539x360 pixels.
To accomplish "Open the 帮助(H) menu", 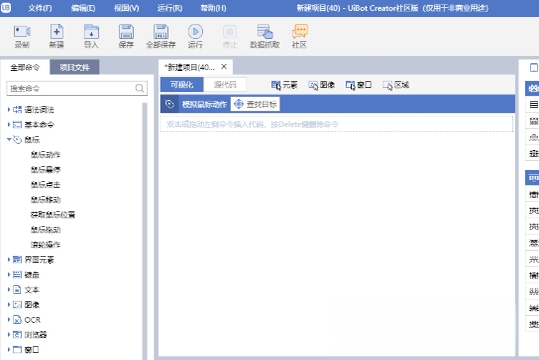I will [213, 8].
